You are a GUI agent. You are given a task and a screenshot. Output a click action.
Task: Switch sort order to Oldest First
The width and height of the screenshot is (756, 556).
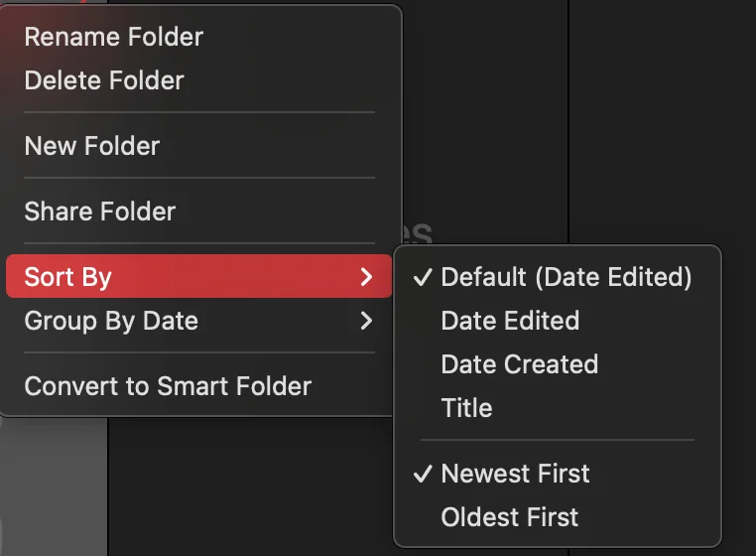509,517
